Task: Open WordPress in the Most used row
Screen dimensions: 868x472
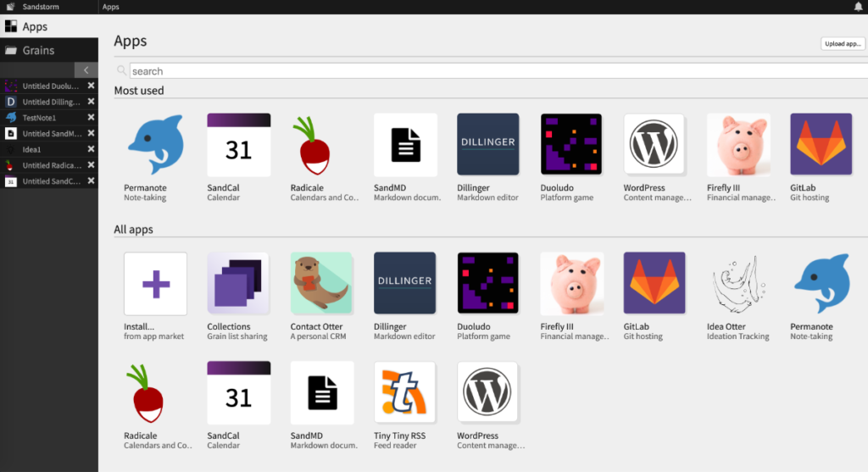Action: tap(654, 145)
